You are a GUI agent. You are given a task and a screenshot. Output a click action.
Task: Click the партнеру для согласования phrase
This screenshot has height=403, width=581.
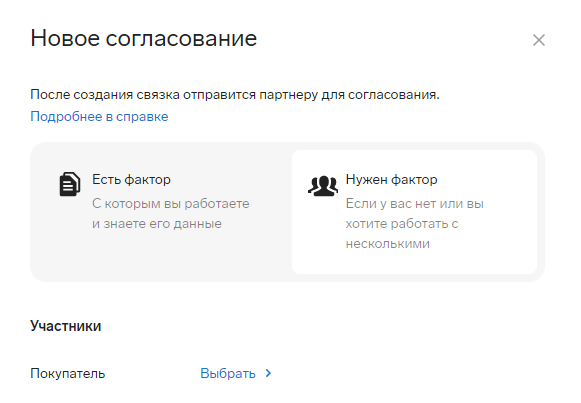coord(349,95)
